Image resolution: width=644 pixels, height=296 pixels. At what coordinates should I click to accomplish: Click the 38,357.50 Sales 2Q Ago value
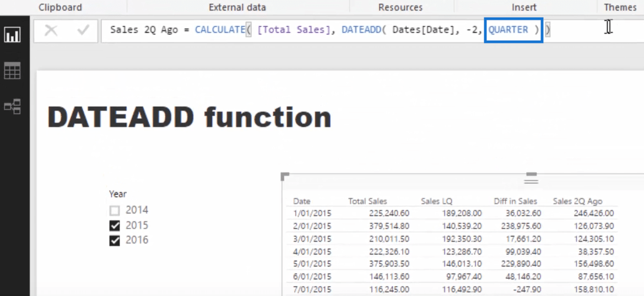pyautogui.click(x=596, y=251)
